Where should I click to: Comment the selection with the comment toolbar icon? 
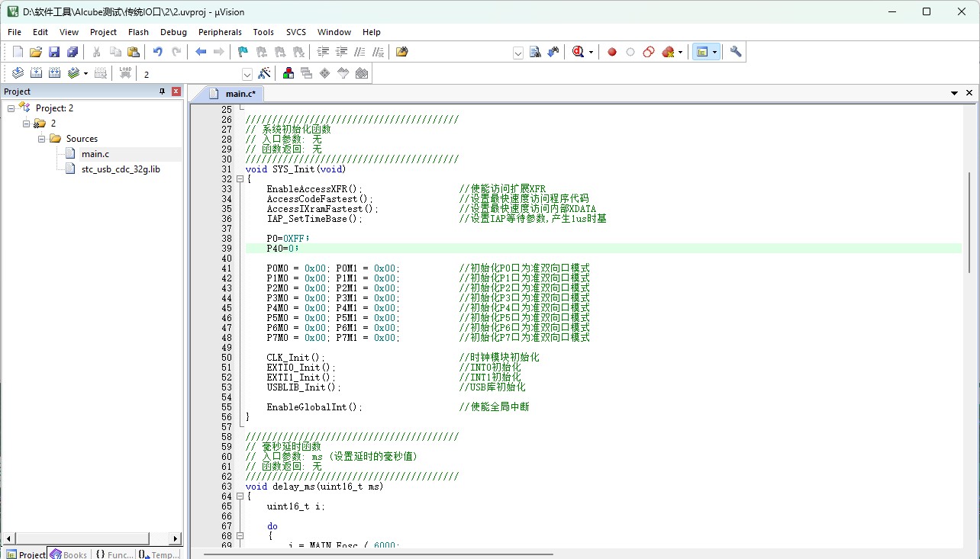pyautogui.click(x=359, y=52)
